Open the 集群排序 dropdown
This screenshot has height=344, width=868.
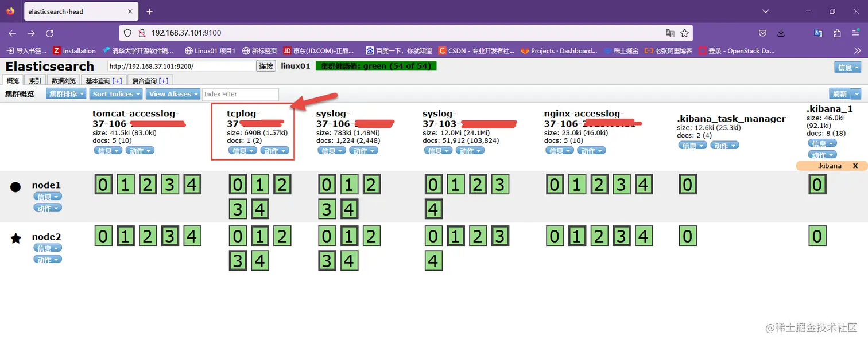click(x=66, y=94)
